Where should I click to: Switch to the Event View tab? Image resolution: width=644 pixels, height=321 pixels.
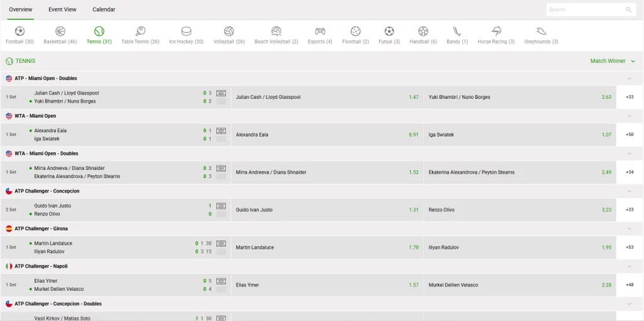62,9
